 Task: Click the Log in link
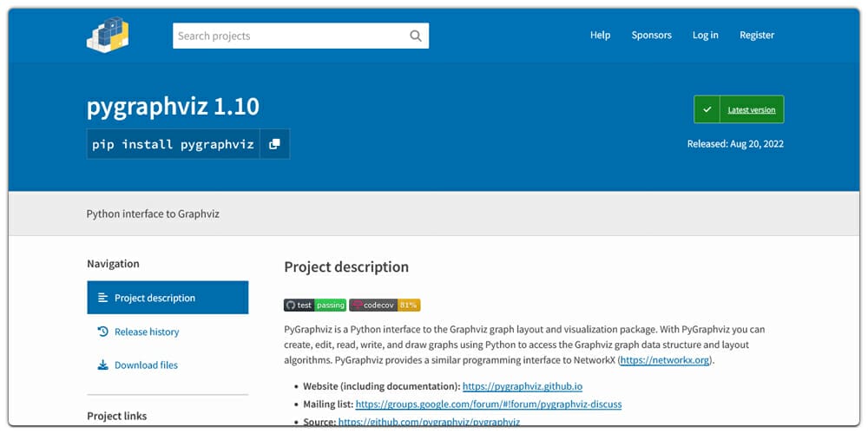point(705,36)
